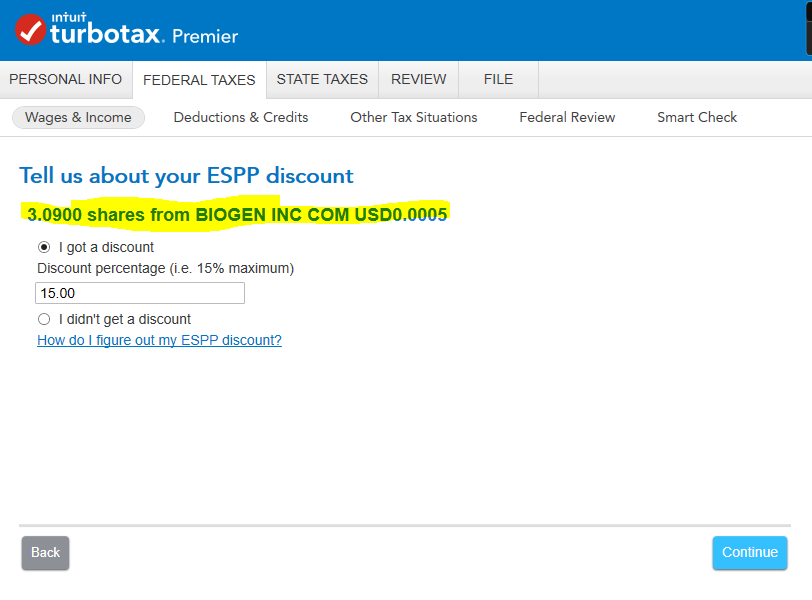Screen dimensions: 812x600
Task: Click the TurboTax checkmark logo icon
Action: (x=31, y=30)
